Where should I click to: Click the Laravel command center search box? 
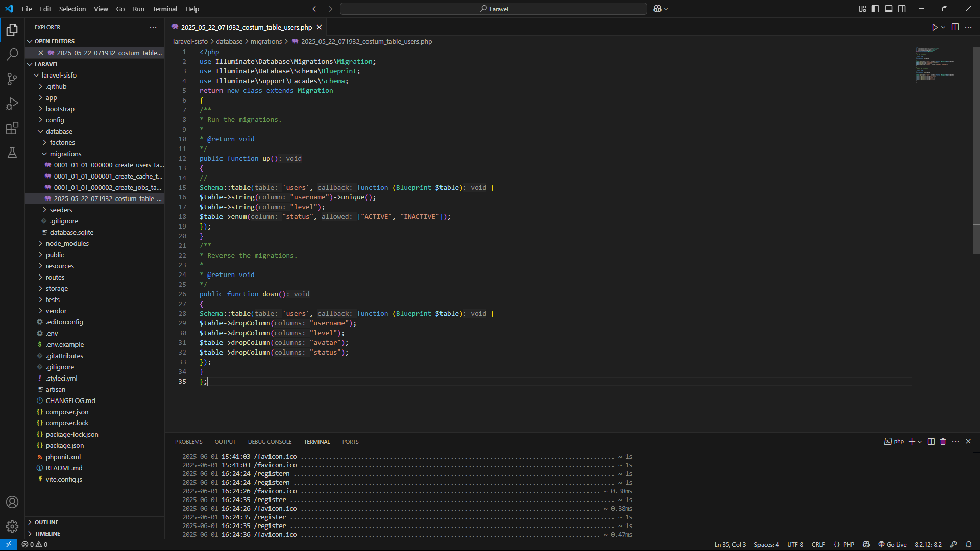[493, 9]
